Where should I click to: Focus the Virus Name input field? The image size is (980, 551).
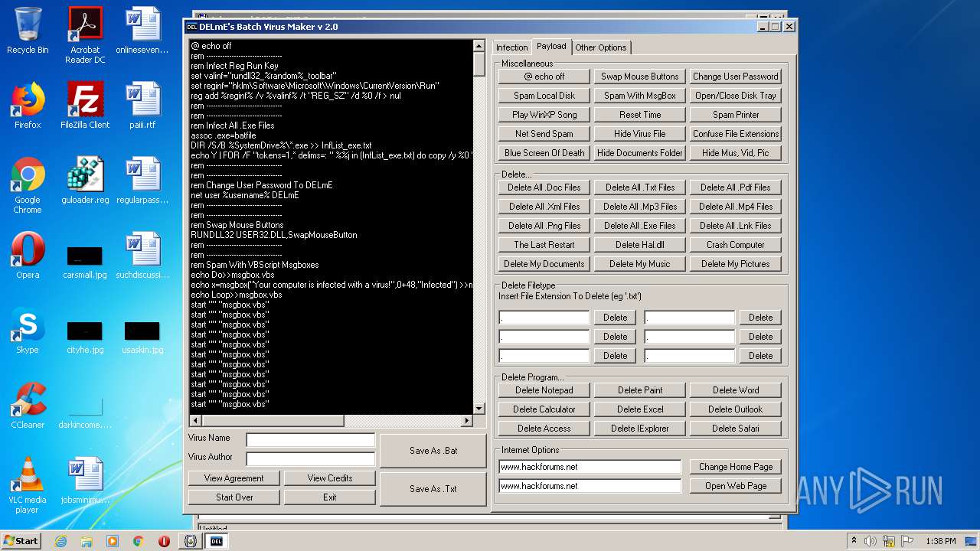pyautogui.click(x=311, y=440)
